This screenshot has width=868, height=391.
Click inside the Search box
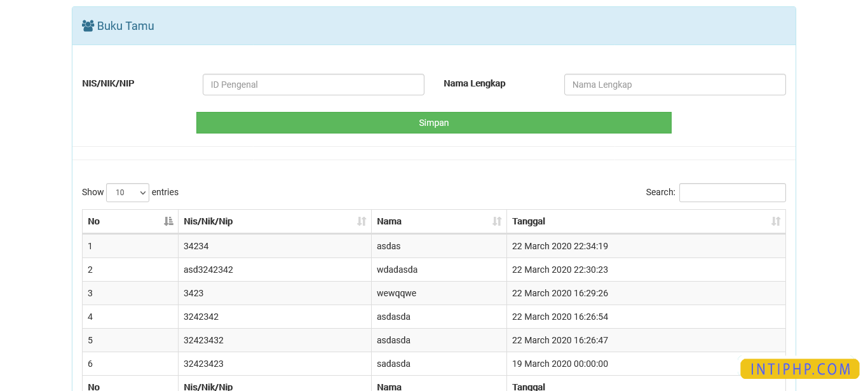(x=732, y=192)
